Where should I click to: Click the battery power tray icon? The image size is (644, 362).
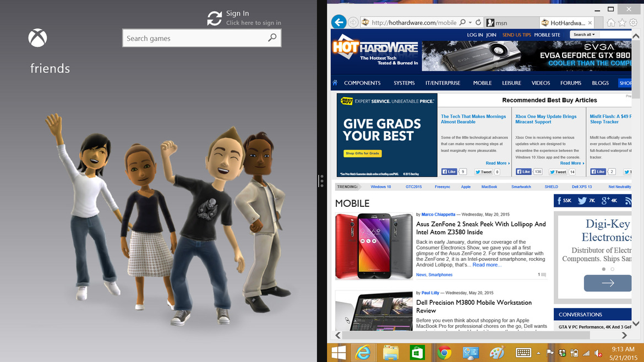(574, 353)
